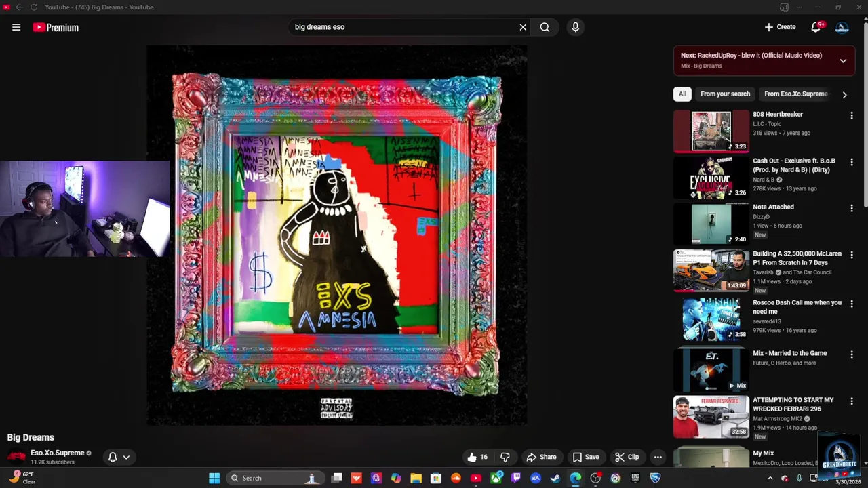Screen dimensions: 868x488
Task: Reload the browser page
Action: (x=34, y=7)
